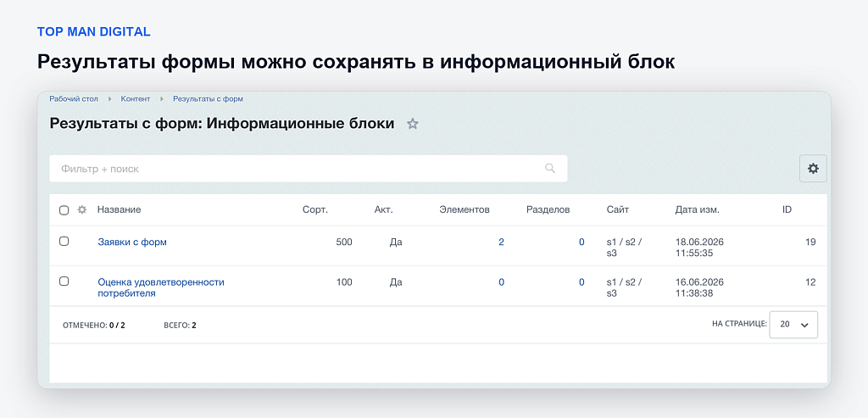
Task: Sort by 'Дата изм.' column header
Action: 698,209
